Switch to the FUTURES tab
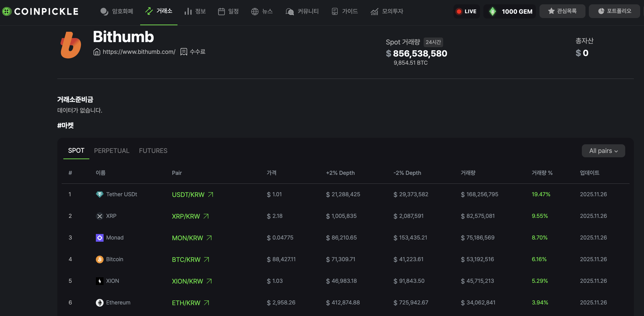Viewport: 644px width, 316px height. [x=153, y=151]
